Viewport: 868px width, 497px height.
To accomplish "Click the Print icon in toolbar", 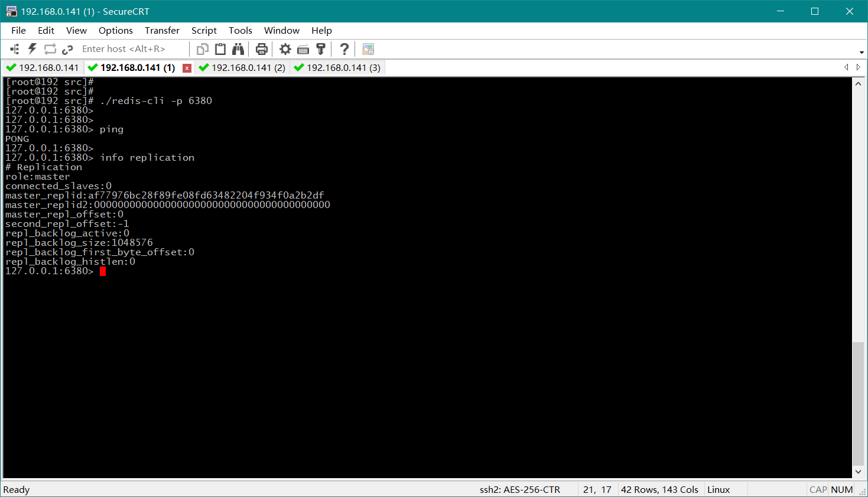I will pos(262,49).
